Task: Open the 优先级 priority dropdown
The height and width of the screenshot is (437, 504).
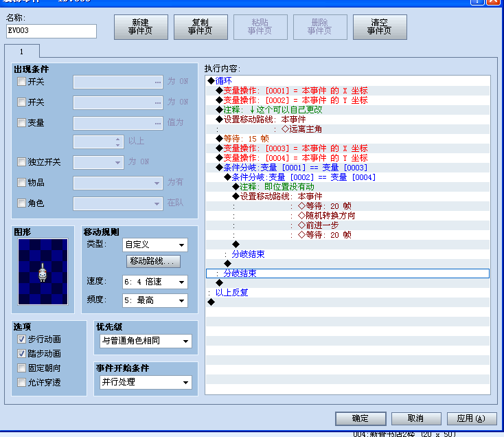Action: (x=146, y=341)
